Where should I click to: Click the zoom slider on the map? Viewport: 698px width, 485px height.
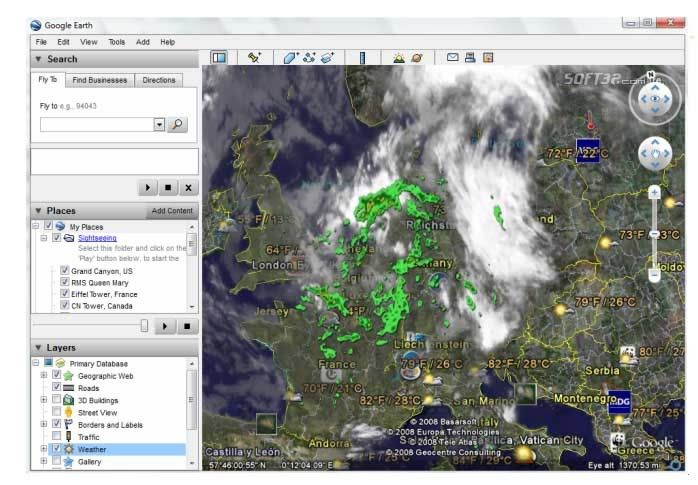click(654, 234)
